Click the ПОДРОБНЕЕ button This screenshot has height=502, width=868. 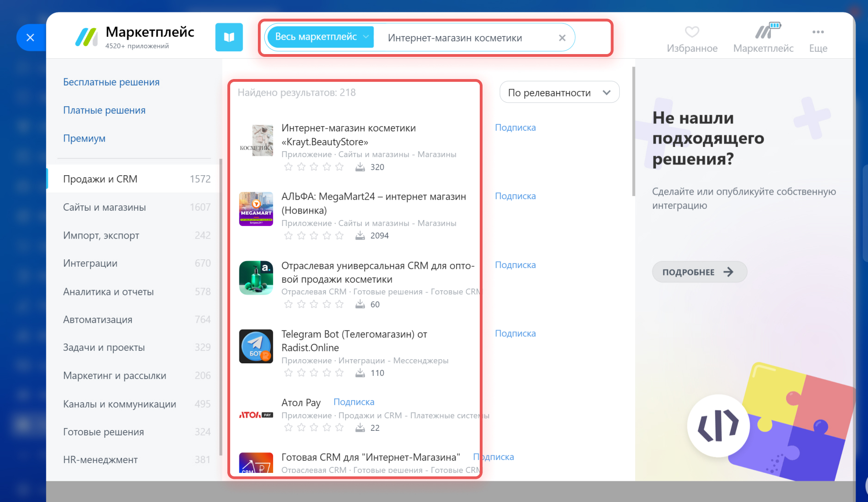[699, 272]
